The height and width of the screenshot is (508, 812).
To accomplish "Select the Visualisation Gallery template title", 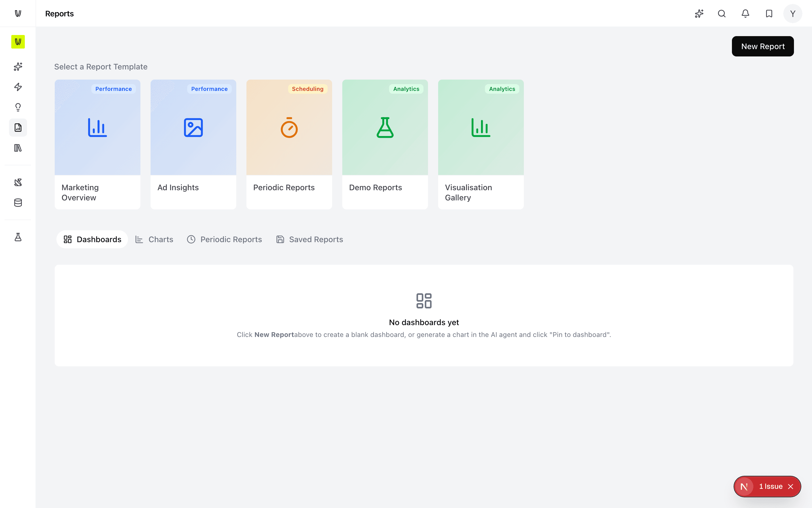I will pyautogui.click(x=468, y=192).
